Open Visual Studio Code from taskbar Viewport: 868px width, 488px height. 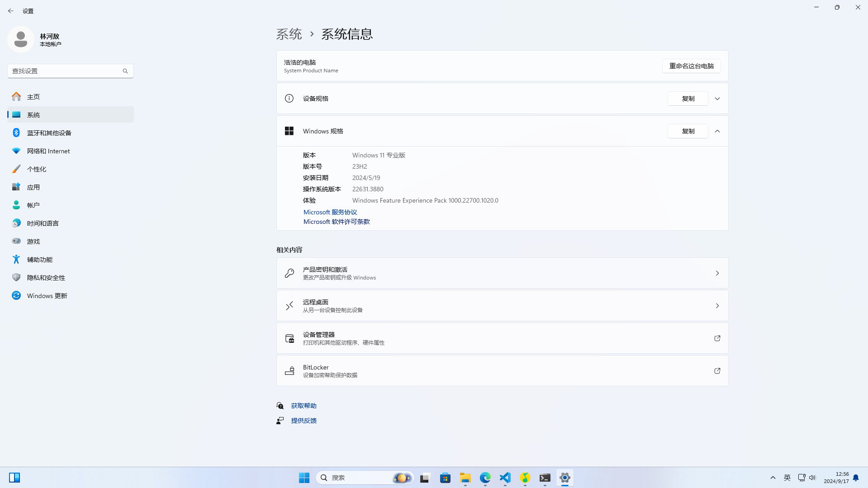point(505,478)
